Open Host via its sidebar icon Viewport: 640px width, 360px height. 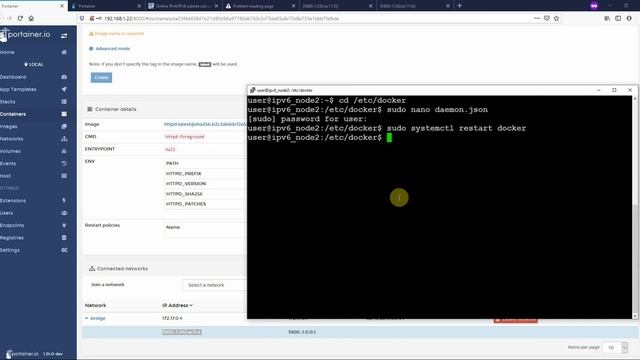pyautogui.click(x=64, y=176)
